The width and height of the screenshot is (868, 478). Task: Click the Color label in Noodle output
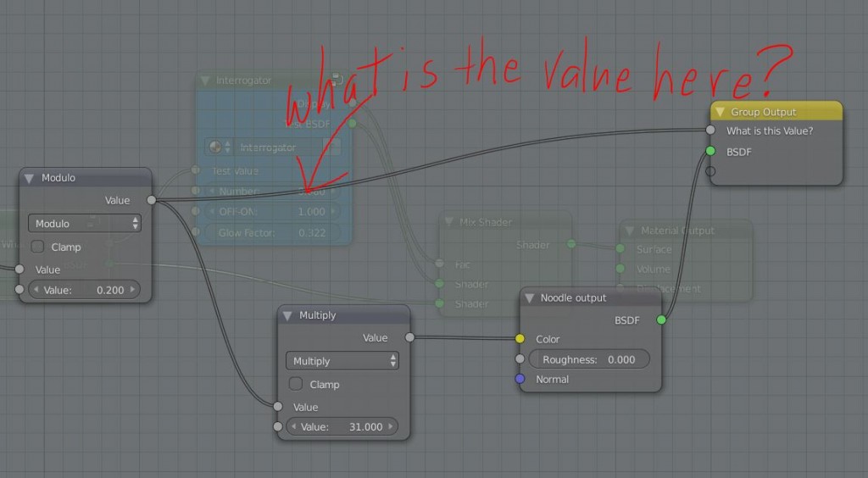(548, 339)
